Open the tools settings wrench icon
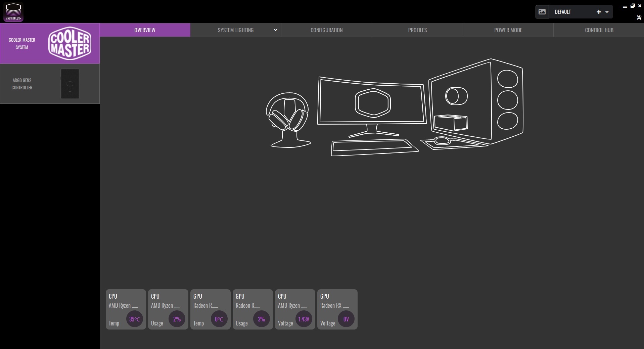Image resolution: width=644 pixels, height=349 pixels. [x=639, y=17]
